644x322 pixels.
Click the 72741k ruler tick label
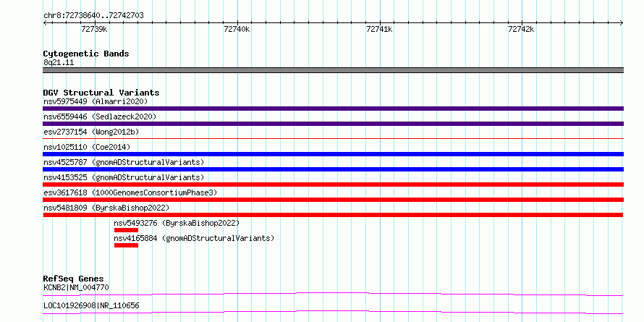[379, 29]
